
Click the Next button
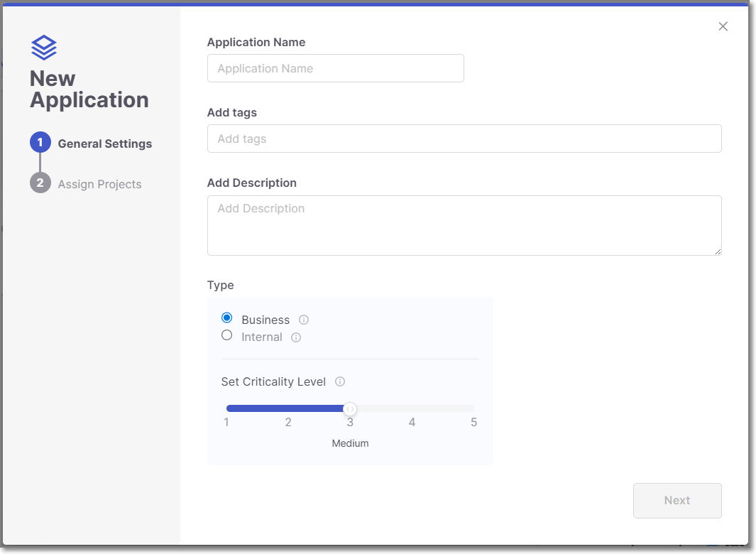(676, 500)
